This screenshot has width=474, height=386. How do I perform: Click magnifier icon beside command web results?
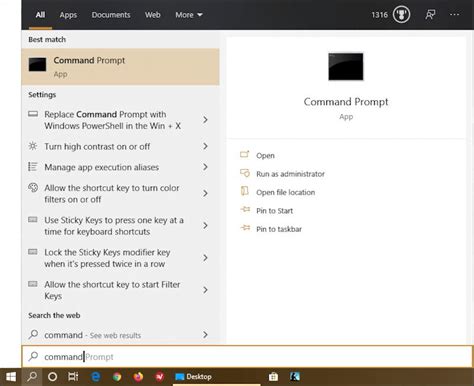[x=33, y=334]
